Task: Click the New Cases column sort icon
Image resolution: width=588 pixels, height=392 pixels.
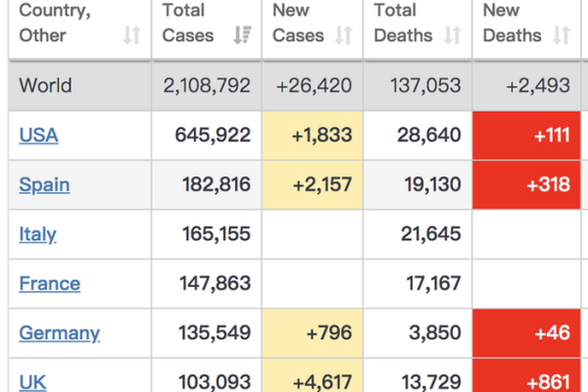Action: pyautogui.click(x=343, y=36)
